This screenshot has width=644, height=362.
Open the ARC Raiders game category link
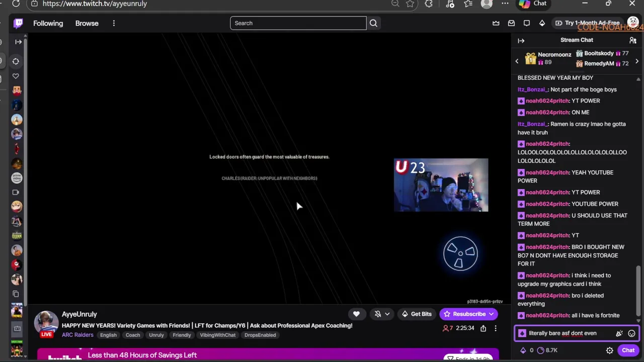77,335
